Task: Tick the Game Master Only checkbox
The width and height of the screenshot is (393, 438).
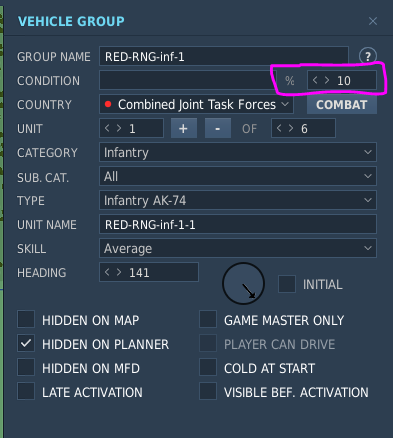Action: (208, 319)
